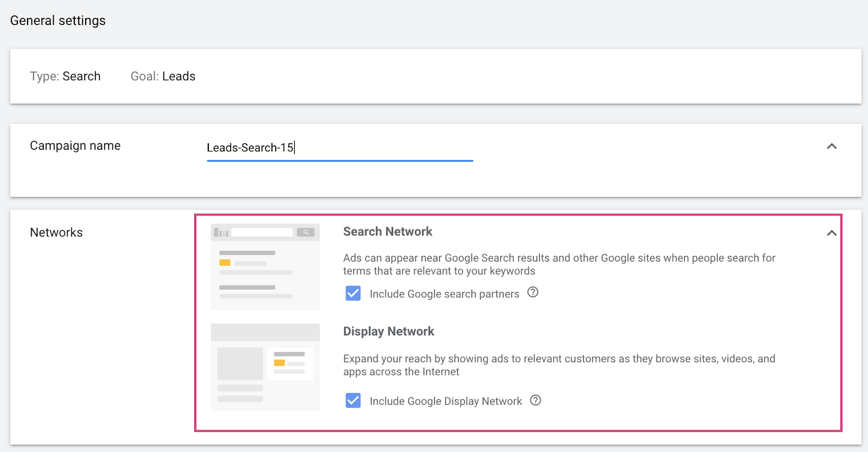This screenshot has height=452, width=868.
Task: Click the Search Network ads description text
Action: [559, 264]
